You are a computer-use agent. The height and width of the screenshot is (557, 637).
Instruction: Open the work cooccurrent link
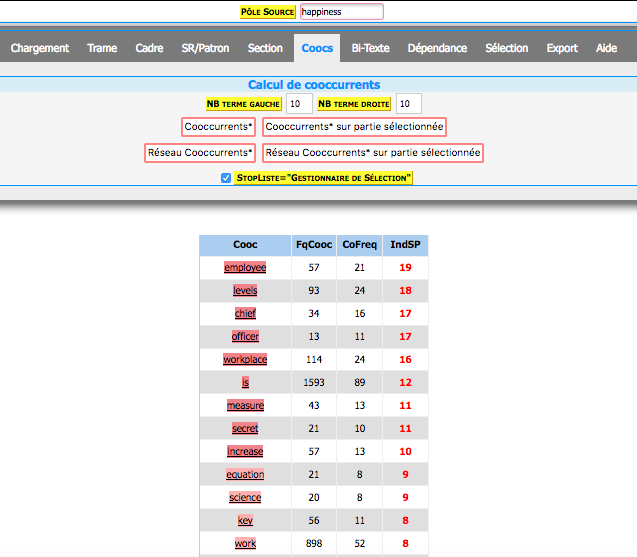(245, 543)
